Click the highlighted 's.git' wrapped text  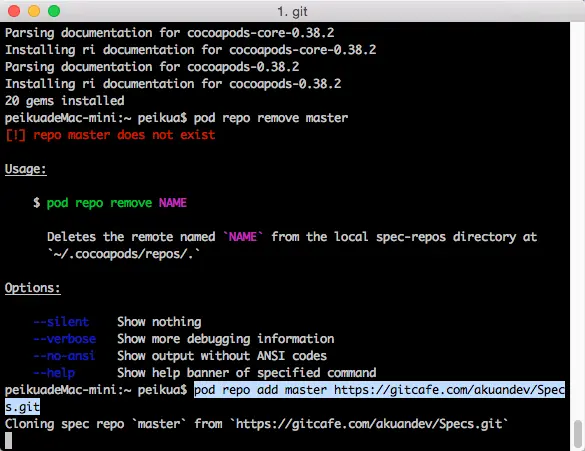coord(22,407)
